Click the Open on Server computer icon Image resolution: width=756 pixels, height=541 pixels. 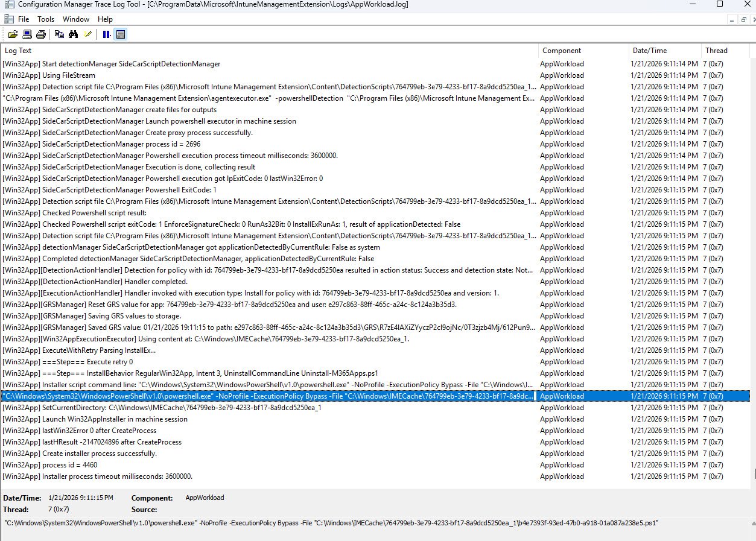point(27,34)
